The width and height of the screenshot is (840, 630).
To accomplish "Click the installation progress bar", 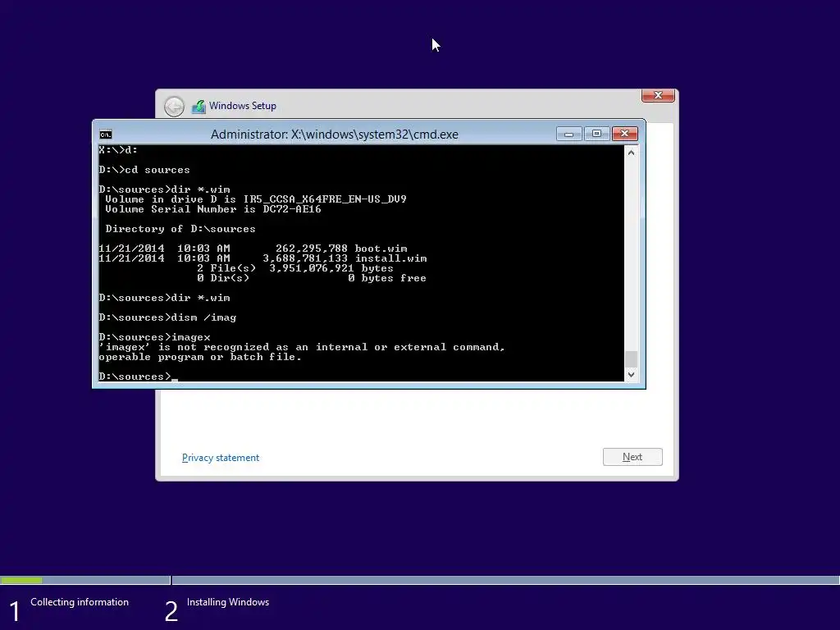I will coord(420,580).
